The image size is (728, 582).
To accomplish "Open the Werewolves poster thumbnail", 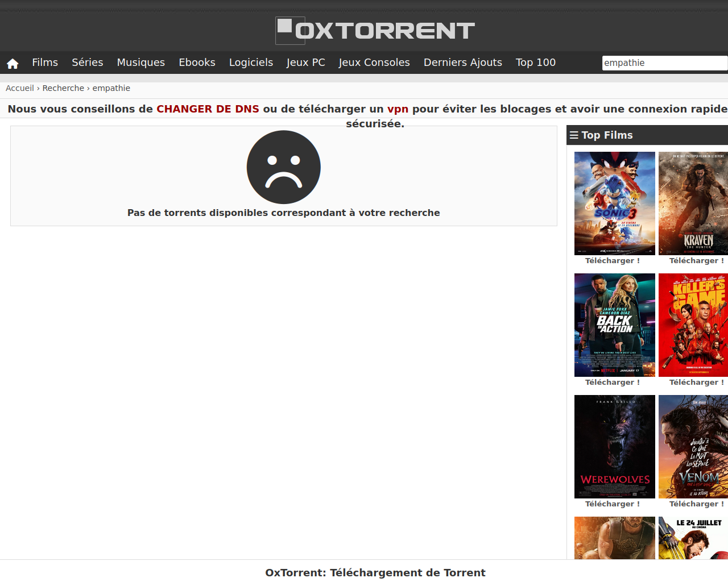I will click(615, 447).
